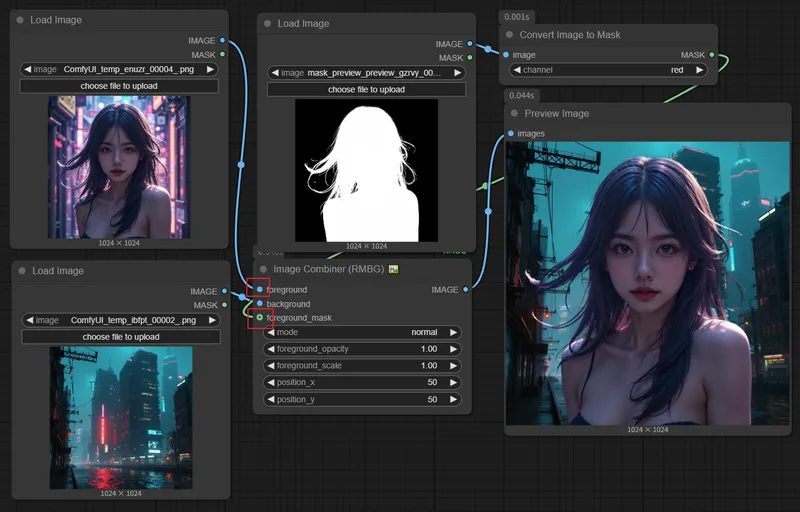The width and height of the screenshot is (800, 512).
Task: Open the mode dropdown set to normal
Action: click(x=362, y=332)
